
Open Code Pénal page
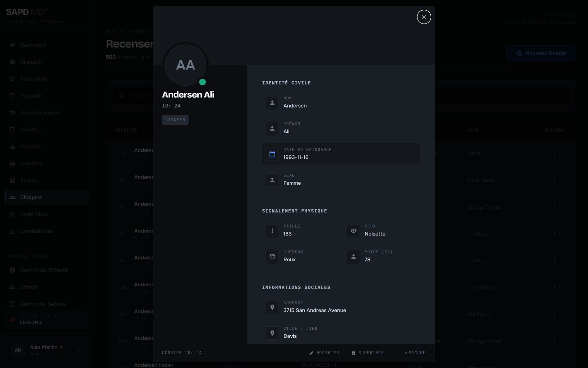[47, 214]
